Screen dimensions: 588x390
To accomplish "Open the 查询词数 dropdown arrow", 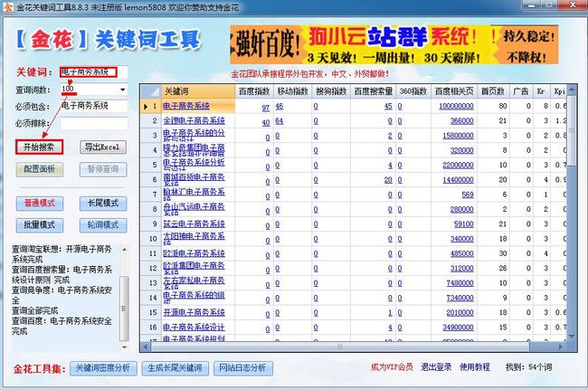I will 122,89.
